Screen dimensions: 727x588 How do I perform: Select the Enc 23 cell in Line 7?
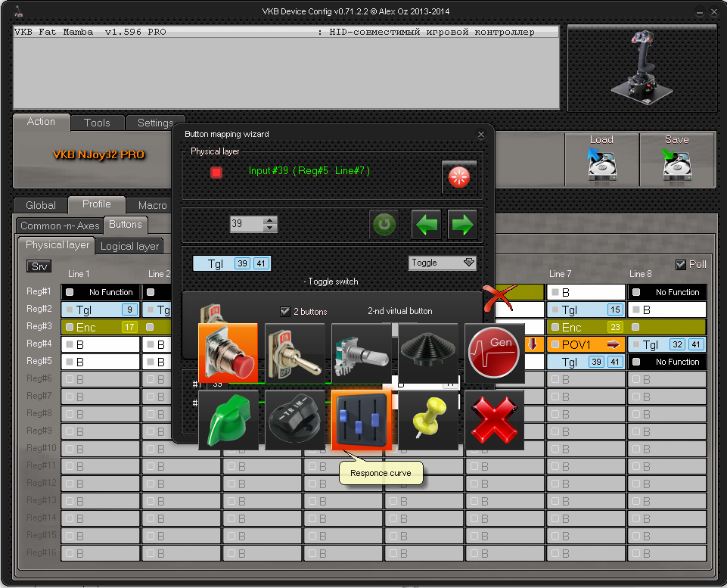tap(586, 327)
